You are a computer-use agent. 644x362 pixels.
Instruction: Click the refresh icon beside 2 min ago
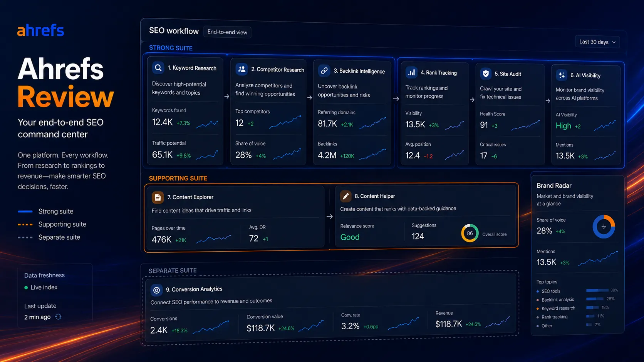tap(58, 317)
